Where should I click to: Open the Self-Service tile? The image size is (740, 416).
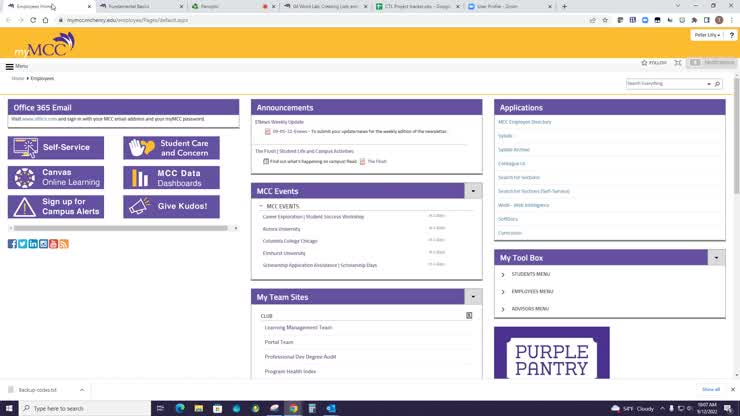(x=56, y=148)
